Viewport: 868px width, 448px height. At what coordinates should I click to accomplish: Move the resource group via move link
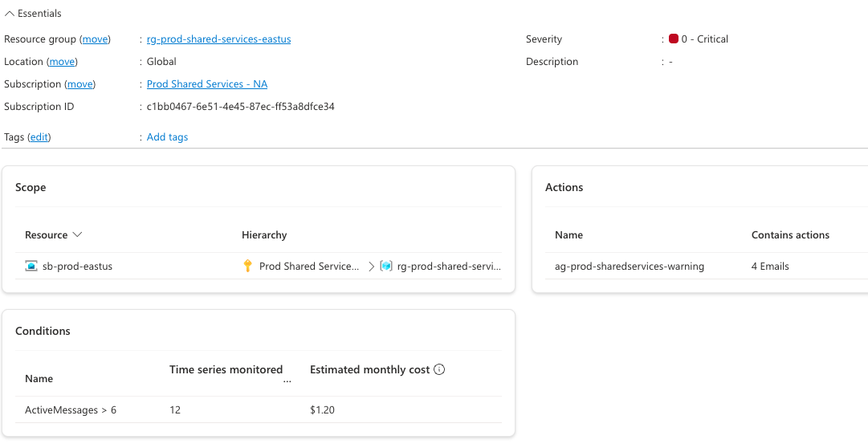(x=96, y=39)
